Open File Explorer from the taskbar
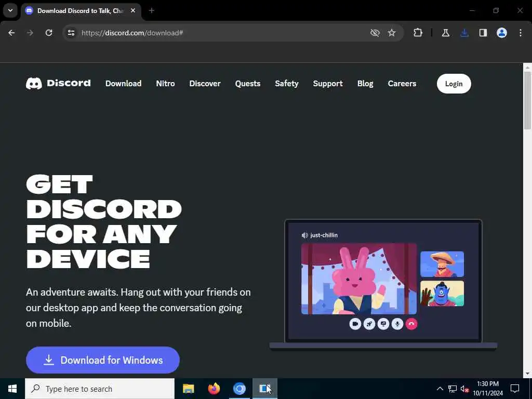Image resolution: width=532 pixels, height=399 pixels. (x=188, y=389)
